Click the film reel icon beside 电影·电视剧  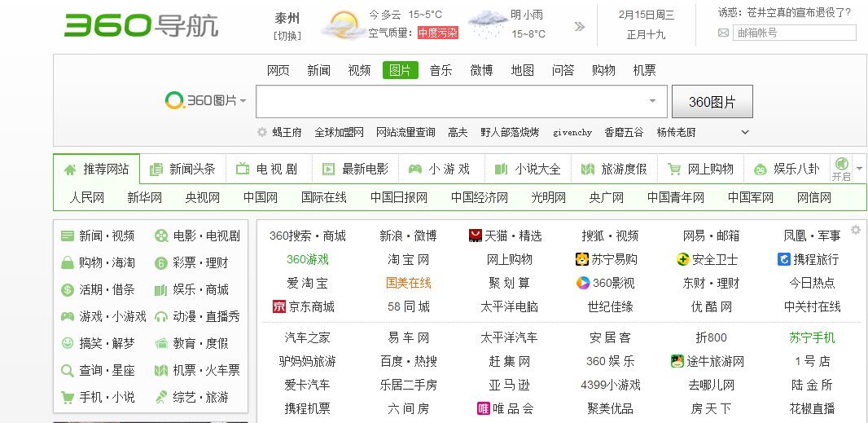pos(161,236)
